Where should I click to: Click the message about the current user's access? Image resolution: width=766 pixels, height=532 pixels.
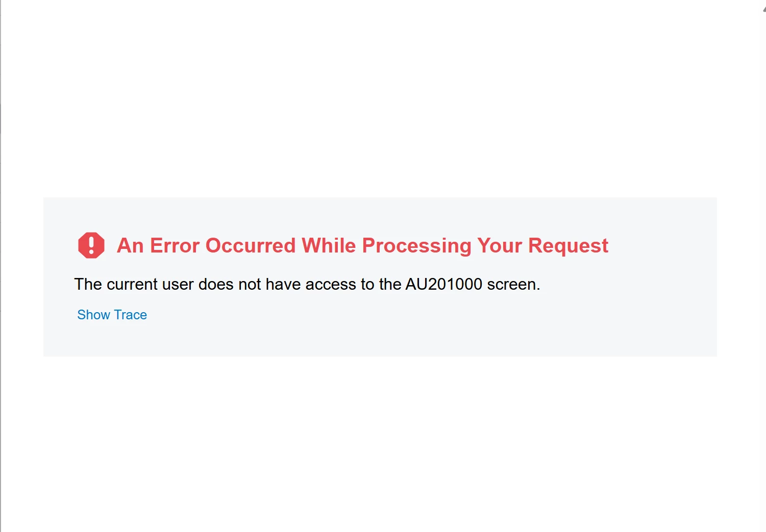point(307,284)
